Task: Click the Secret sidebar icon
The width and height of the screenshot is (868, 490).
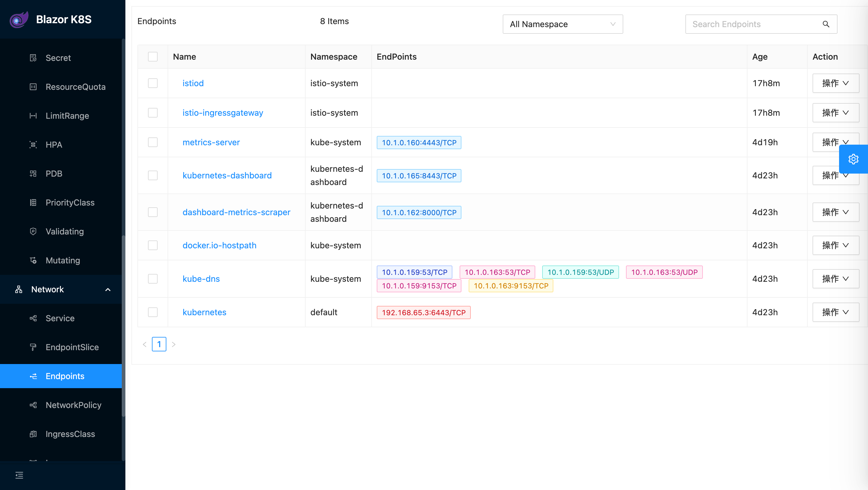Action: tap(33, 58)
